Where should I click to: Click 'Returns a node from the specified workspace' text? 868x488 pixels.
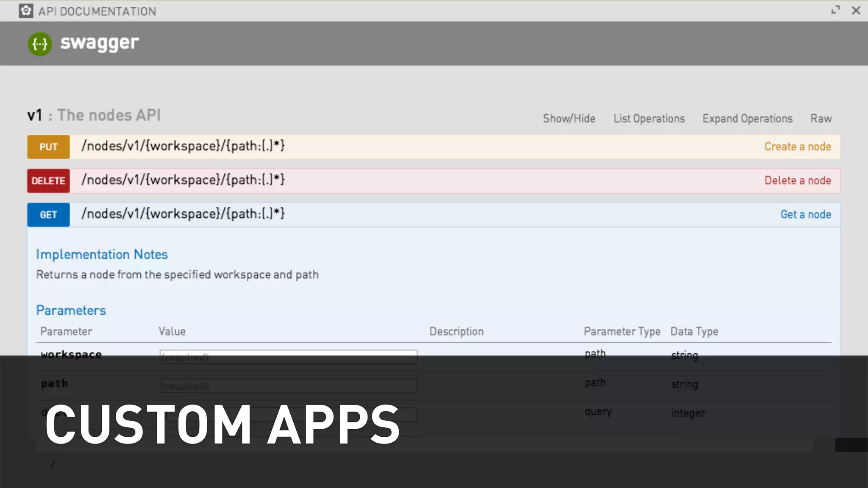(x=177, y=274)
